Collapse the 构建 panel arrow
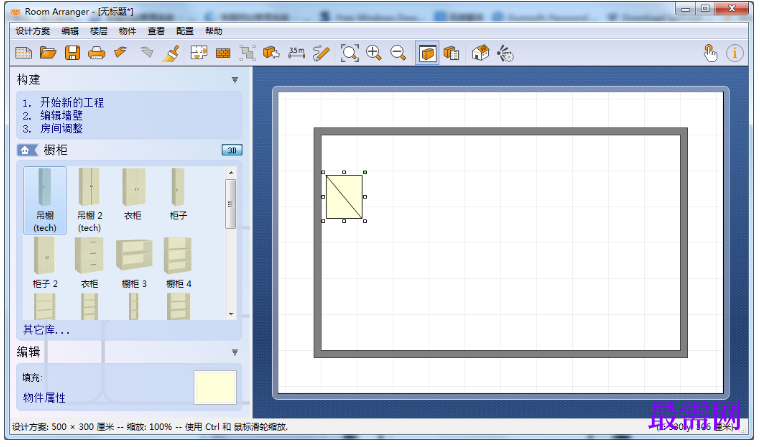 235,80
